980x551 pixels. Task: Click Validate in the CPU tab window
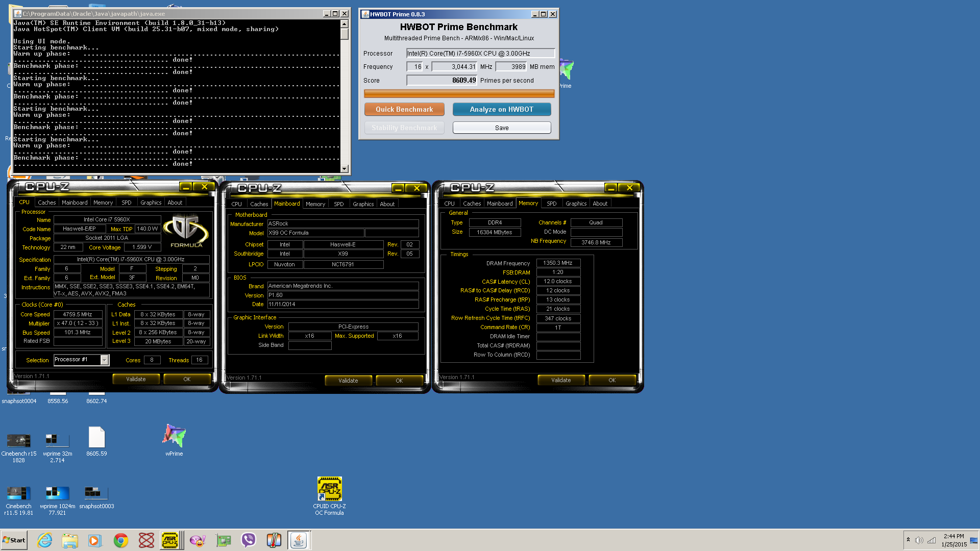click(x=136, y=379)
